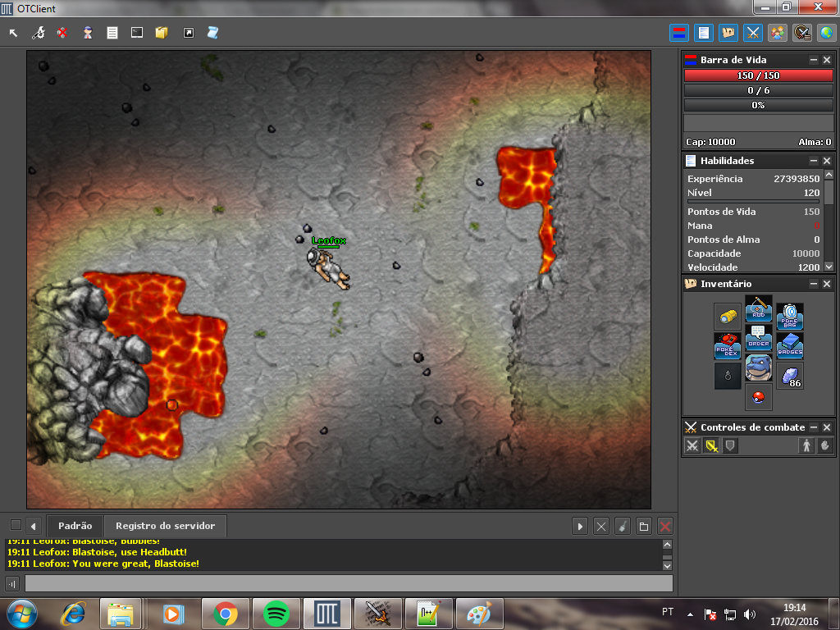Enable the grey shield defensive mode
Image resolution: width=840 pixels, height=630 pixels.
point(729,445)
